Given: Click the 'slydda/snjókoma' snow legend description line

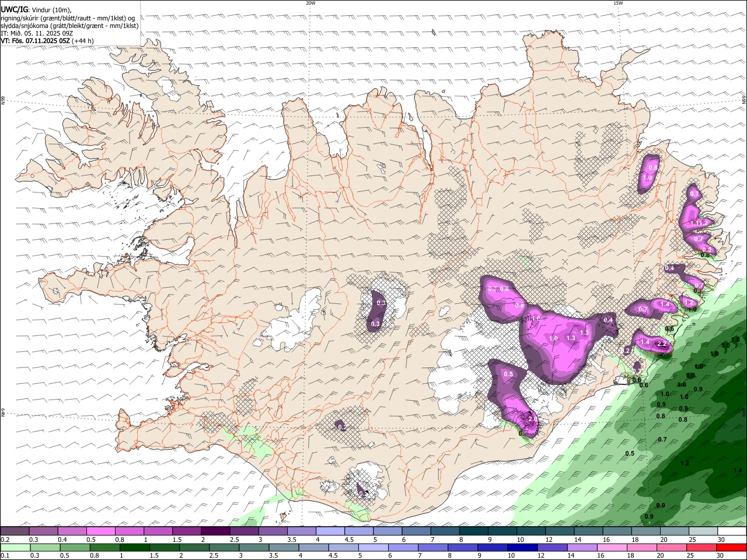Looking at the screenshot, I should pyautogui.click(x=69, y=26).
